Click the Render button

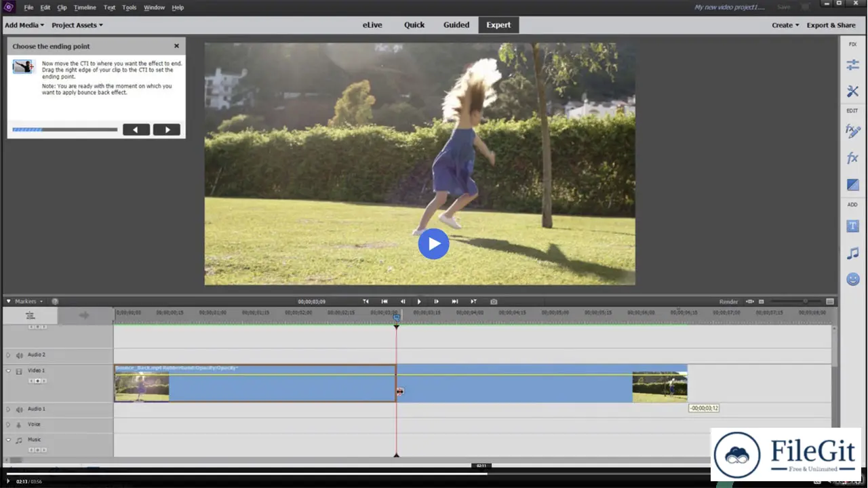point(728,302)
